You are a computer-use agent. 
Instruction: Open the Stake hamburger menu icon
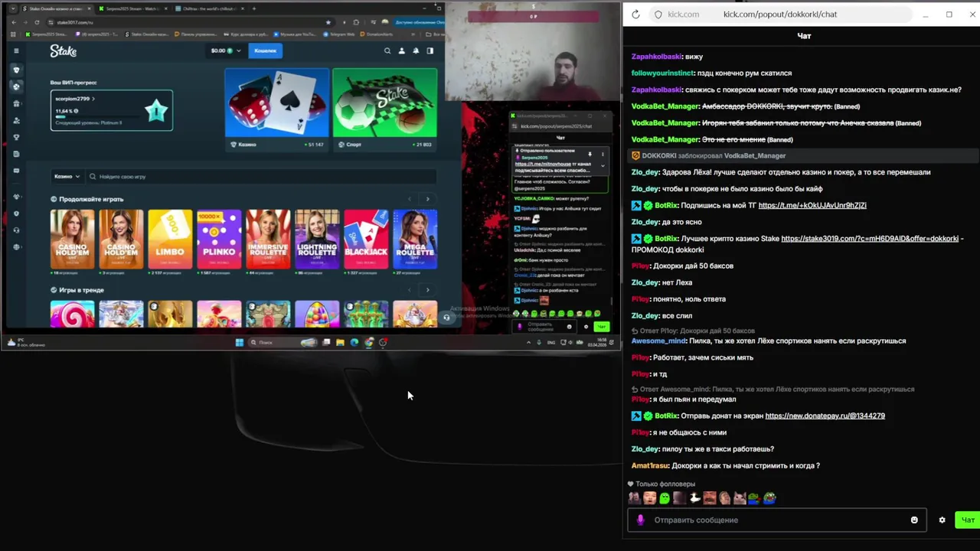pos(16,51)
